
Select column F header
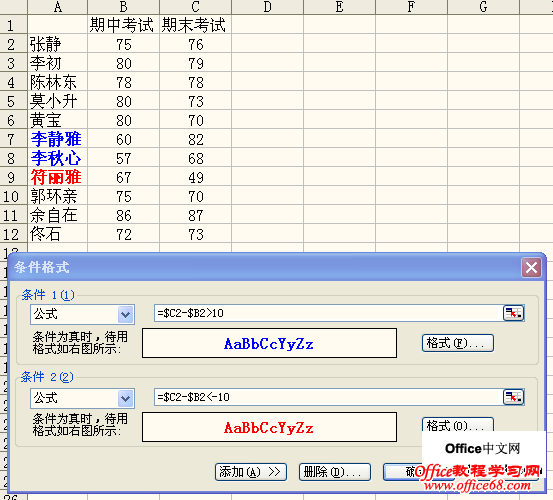click(411, 7)
